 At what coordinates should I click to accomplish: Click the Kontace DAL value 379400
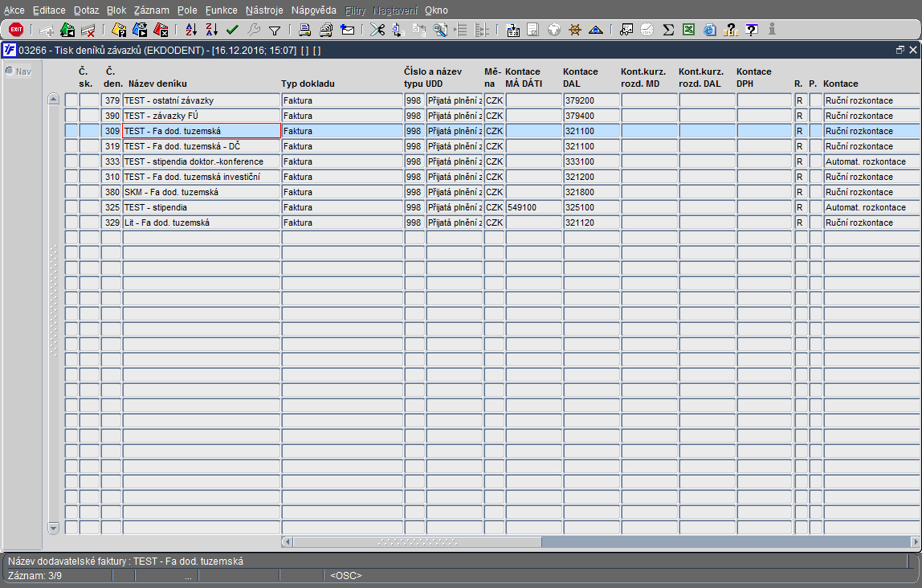click(x=591, y=116)
